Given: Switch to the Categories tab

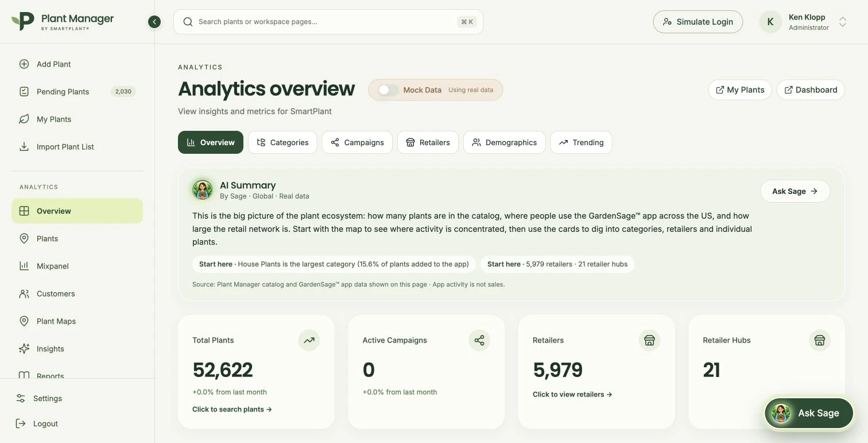Looking at the screenshot, I should (x=282, y=142).
